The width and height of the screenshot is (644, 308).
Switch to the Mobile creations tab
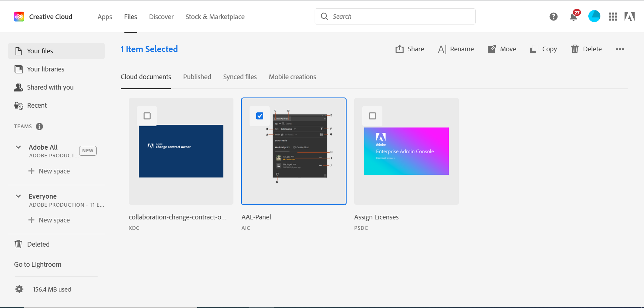(x=292, y=77)
